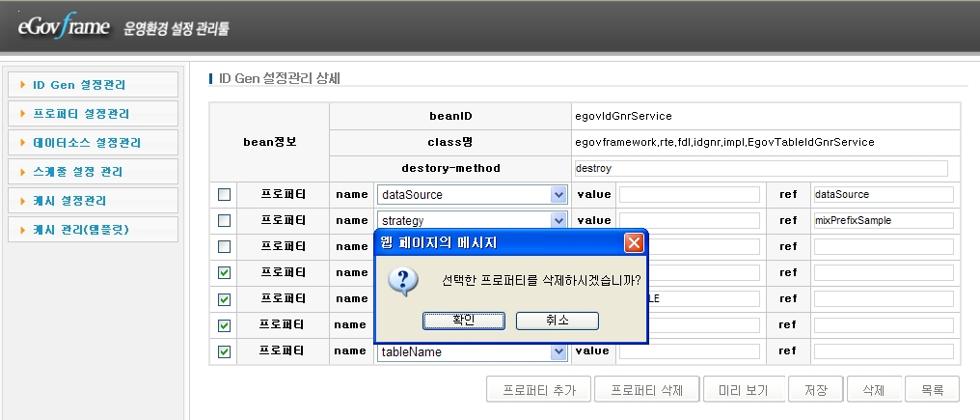
Task: Open 프로퍼티 설정관리 menu
Action: [93, 114]
